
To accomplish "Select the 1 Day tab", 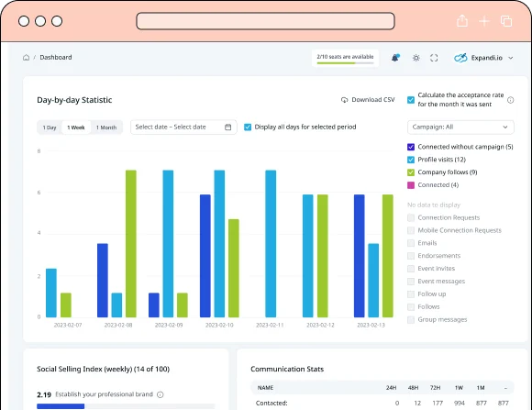I will (x=50, y=127).
